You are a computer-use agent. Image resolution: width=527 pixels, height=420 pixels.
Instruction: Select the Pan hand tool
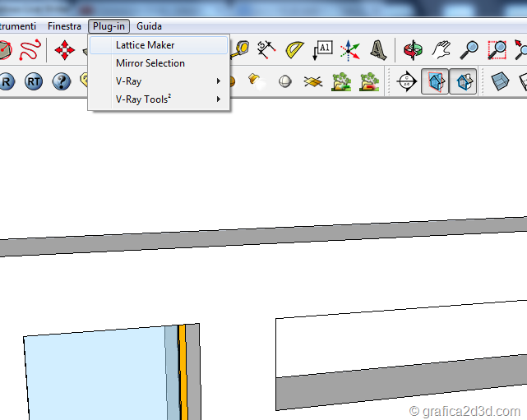click(x=441, y=50)
